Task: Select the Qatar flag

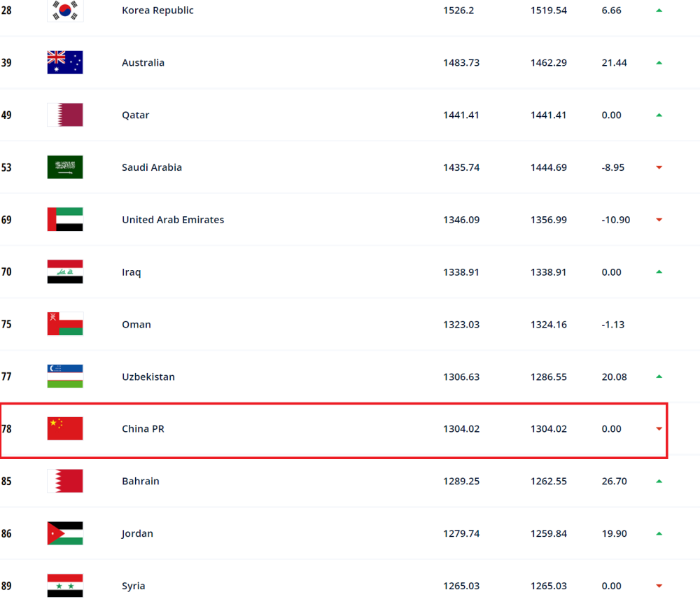Action: pyautogui.click(x=65, y=115)
